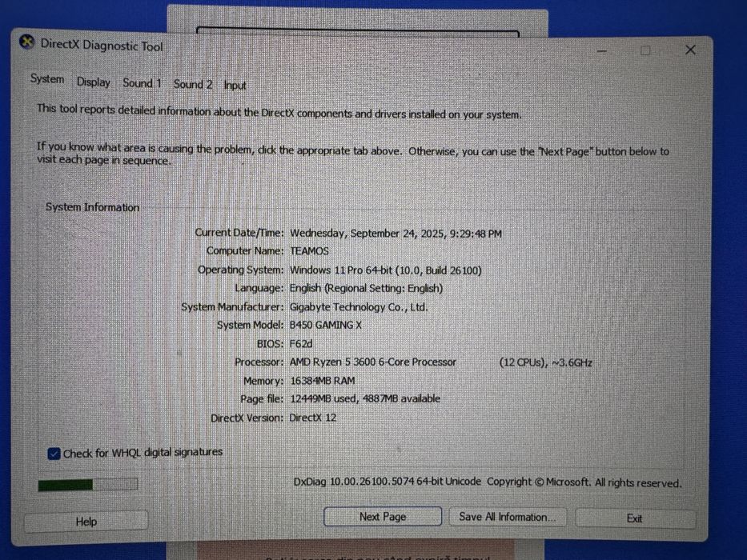Click the System Model value B450 GAMING X

click(325, 326)
